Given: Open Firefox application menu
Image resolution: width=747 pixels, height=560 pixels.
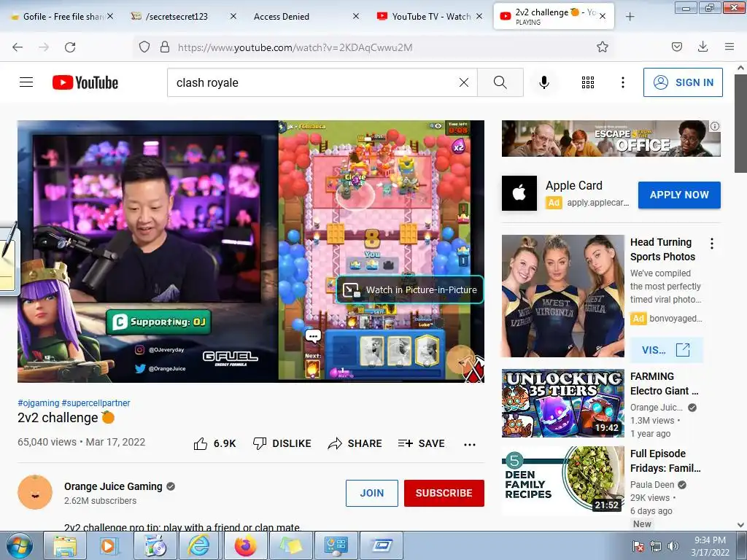Looking at the screenshot, I should click(729, 47).
